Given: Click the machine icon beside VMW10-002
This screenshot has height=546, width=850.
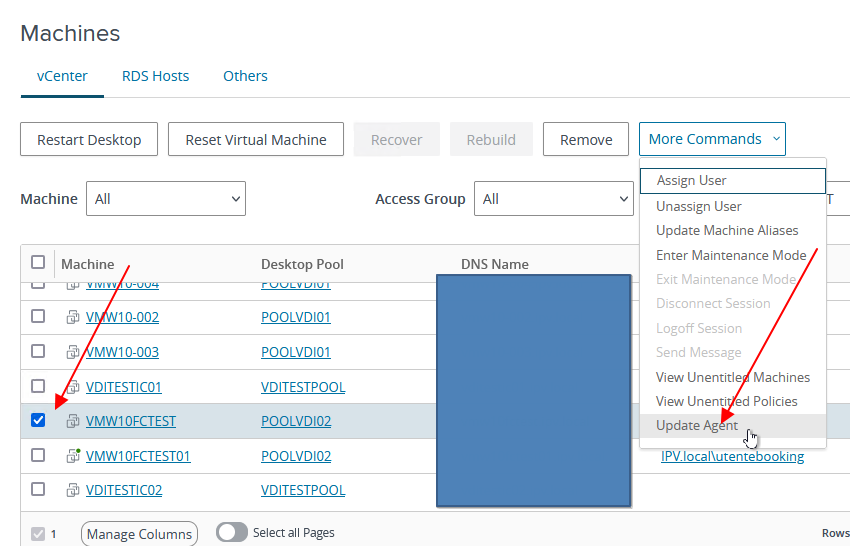Looking at the screenshot, I should tap(73, 317).
